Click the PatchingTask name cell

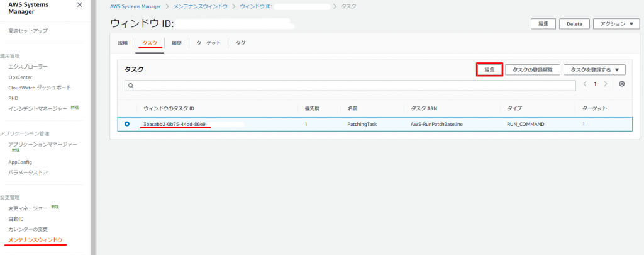point(362,124)
